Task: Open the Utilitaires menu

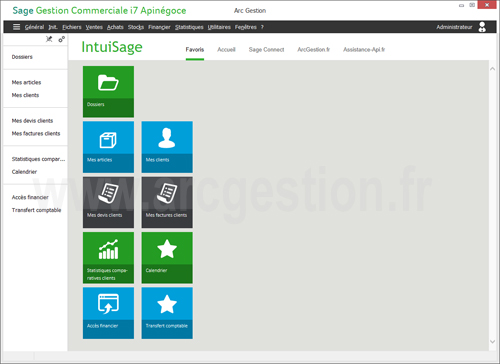Action: [x=219, y=27]
